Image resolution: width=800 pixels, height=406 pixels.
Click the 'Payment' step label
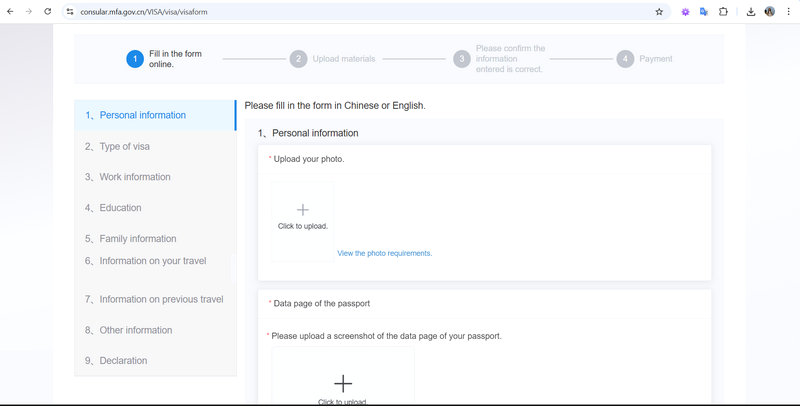pyautogui.click(x=656, y=59)
